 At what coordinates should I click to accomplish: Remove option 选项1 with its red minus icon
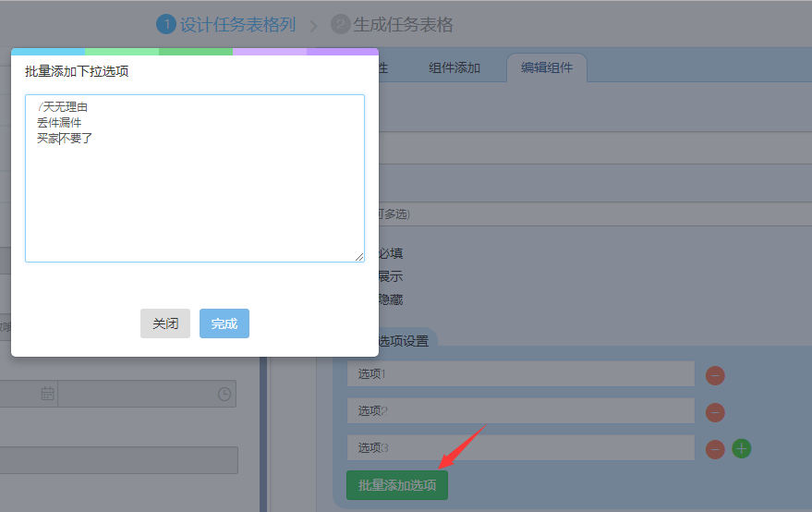tap(715, 375)
